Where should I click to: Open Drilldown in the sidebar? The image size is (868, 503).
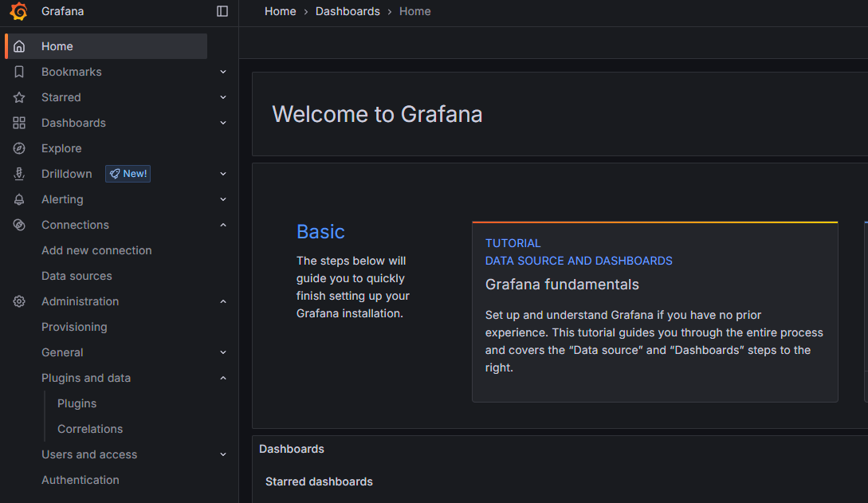click(x=66, y=174)
